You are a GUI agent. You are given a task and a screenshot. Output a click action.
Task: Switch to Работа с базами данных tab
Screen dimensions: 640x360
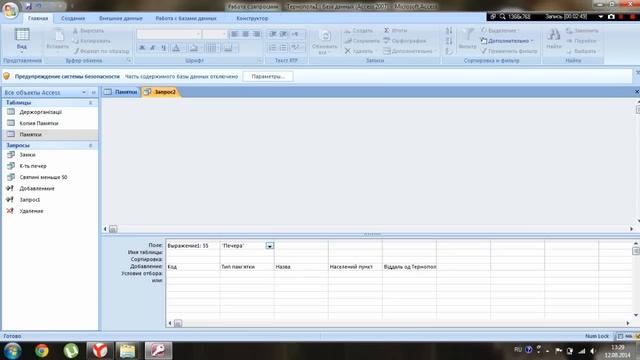point(186,18)
